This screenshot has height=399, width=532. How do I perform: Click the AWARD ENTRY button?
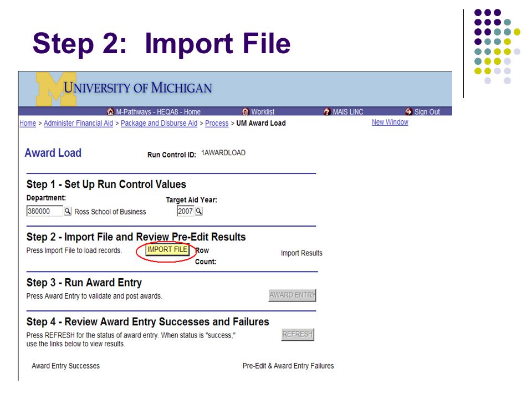[x=292, y=295]
